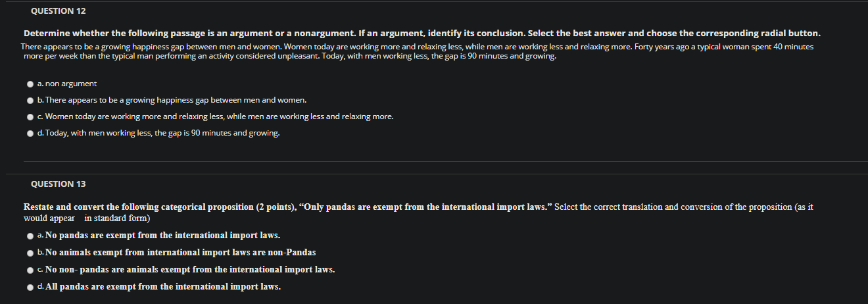Click the 'QUESTION 13' heading
This screenshot has width=868, height=304.
tap(59, 184)
